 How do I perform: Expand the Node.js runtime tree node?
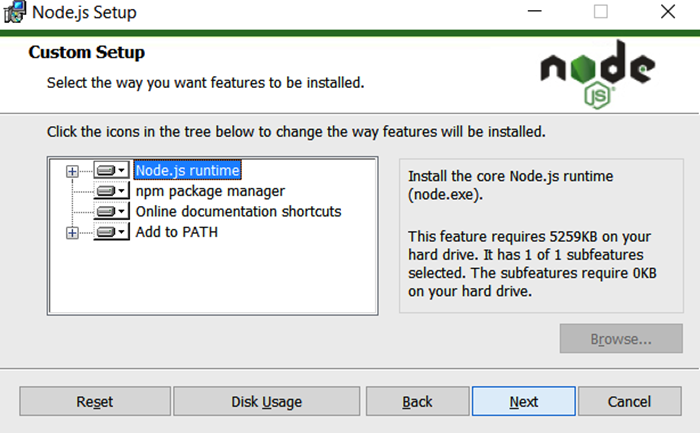[x=72, y=171]
